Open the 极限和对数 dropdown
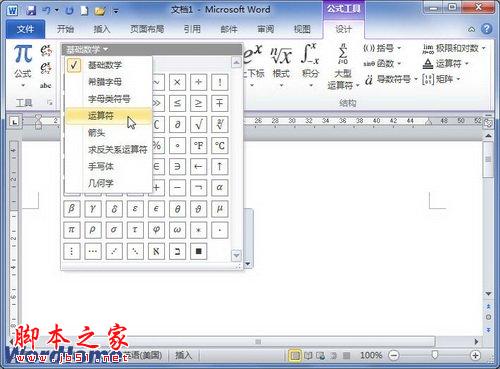The width and height of the screenshot is (500, 369). [x=454, y=49]
